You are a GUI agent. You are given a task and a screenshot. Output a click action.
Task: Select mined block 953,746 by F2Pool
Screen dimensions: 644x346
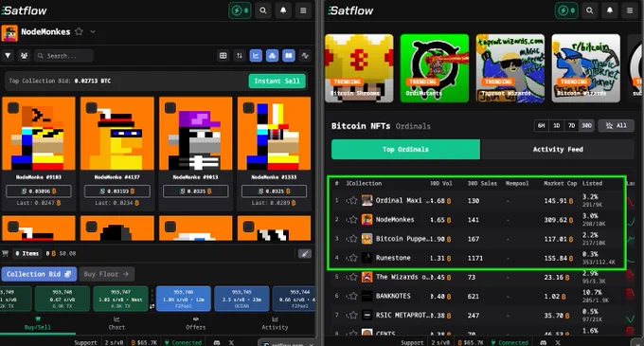coord(183,299)
